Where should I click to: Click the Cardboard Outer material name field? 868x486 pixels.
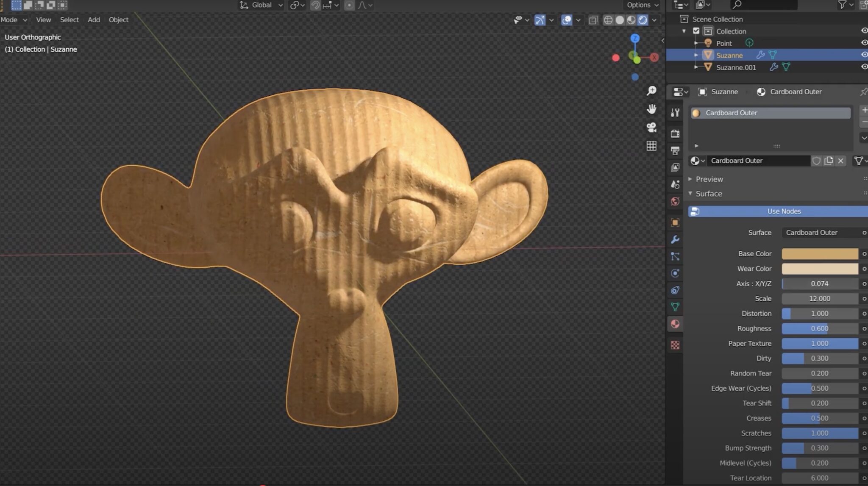tap(759, 161)
